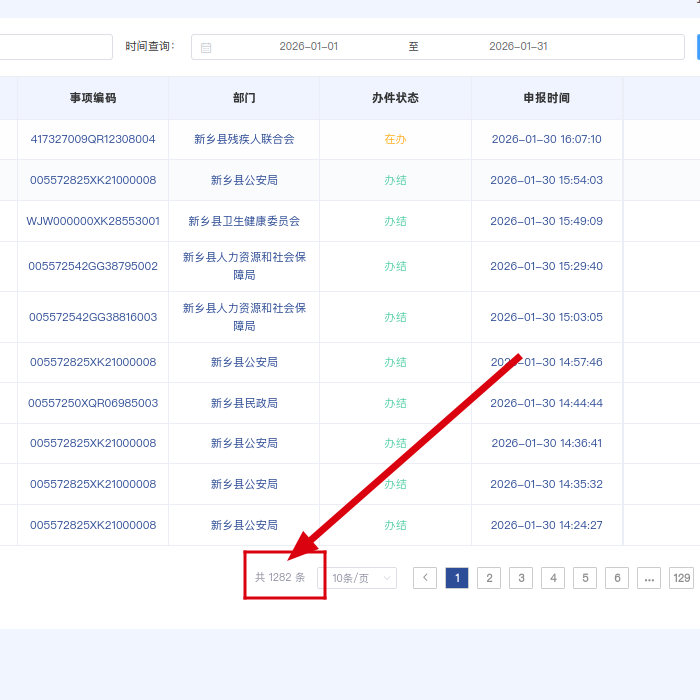Select code 005572542GG38795002

point(93,267)
